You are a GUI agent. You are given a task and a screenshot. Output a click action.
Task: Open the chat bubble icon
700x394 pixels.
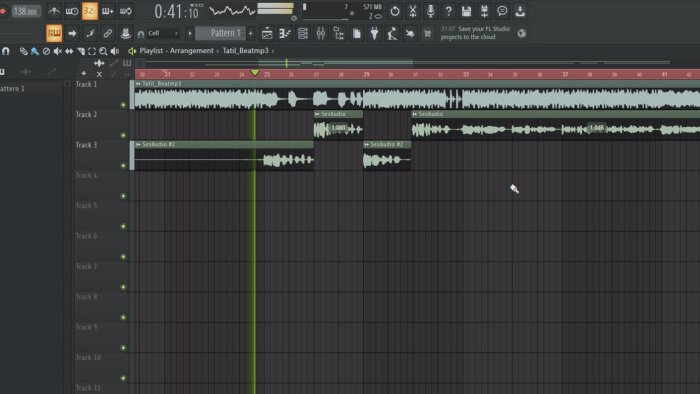[x=502, y=11]
